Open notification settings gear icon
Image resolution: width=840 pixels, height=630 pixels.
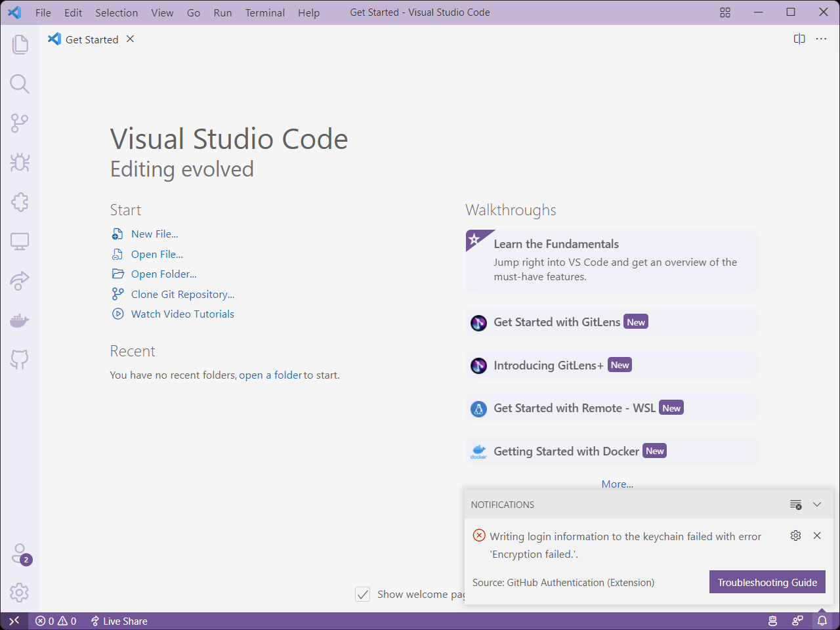click(x=795, y=535)
